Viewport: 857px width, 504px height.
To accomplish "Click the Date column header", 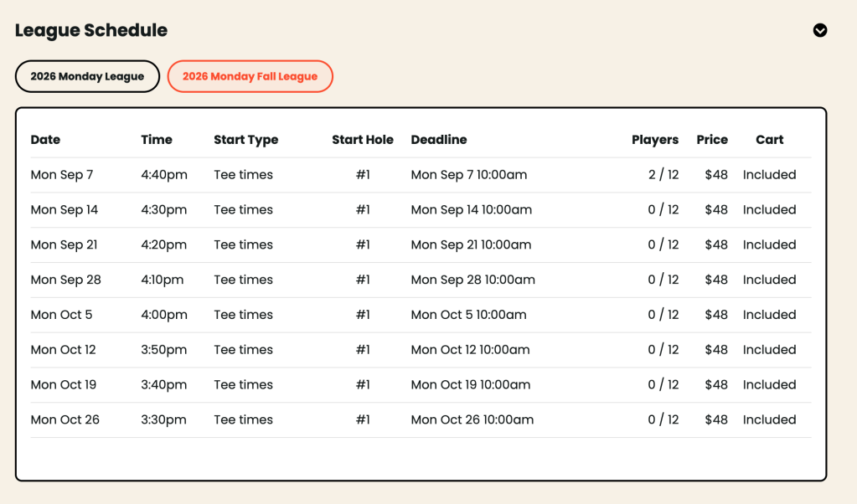I will click(45, 140).
